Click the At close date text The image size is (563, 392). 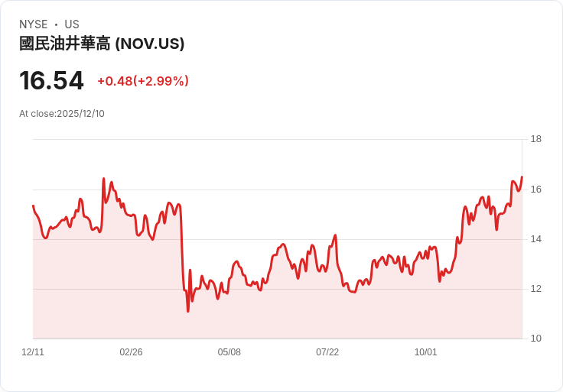click(62, 114)
